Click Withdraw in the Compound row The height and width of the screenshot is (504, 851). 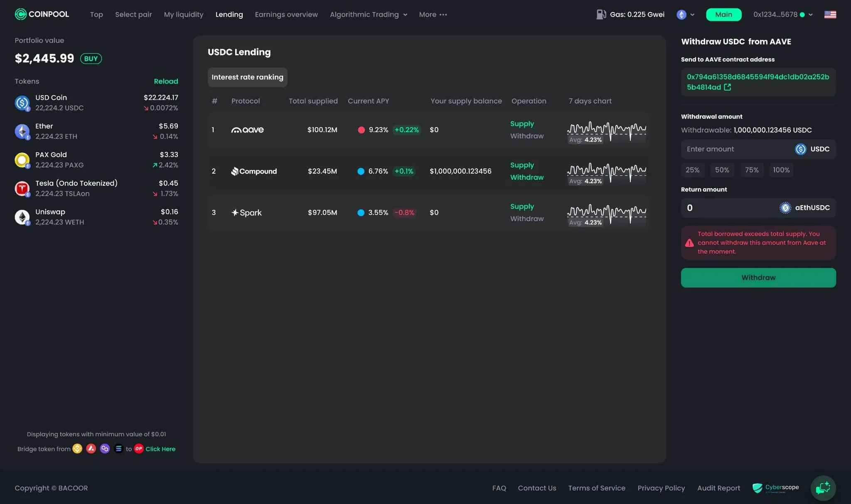click(x=526, y=177)
